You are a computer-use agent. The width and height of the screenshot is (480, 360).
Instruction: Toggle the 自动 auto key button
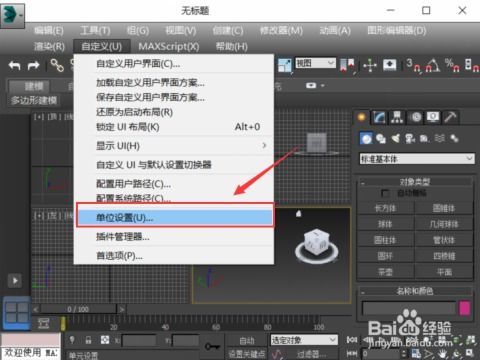tap(246, 340)
